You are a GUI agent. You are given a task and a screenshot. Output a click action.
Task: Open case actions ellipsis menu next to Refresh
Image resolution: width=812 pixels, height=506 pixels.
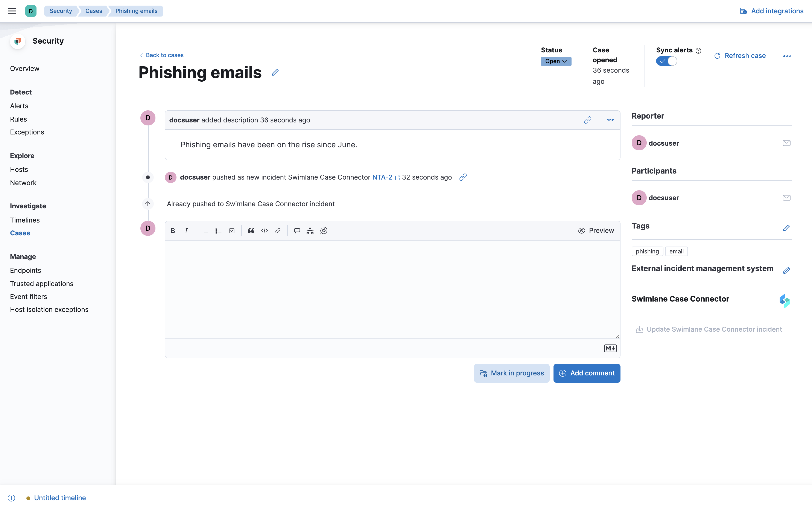pyautogui.click(x=787, y=56)
